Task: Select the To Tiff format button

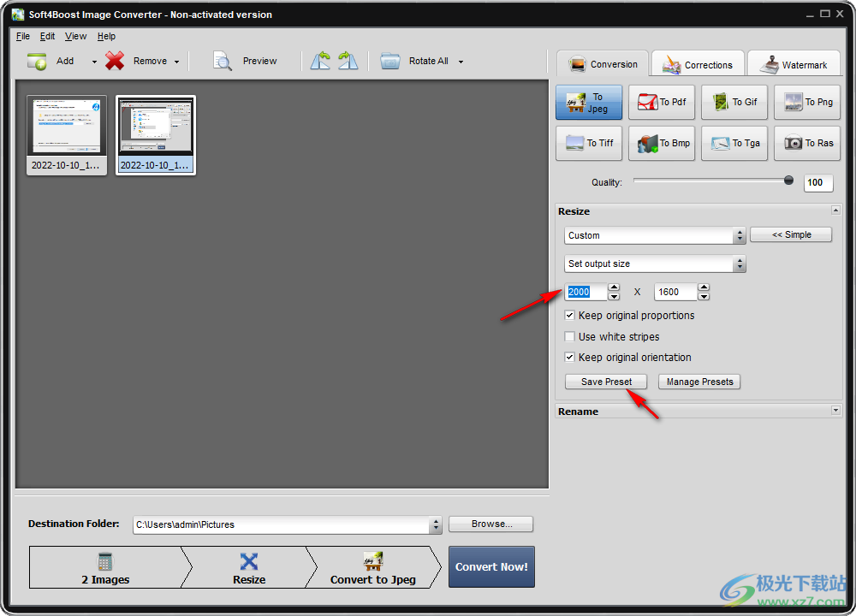Action: 589,143
